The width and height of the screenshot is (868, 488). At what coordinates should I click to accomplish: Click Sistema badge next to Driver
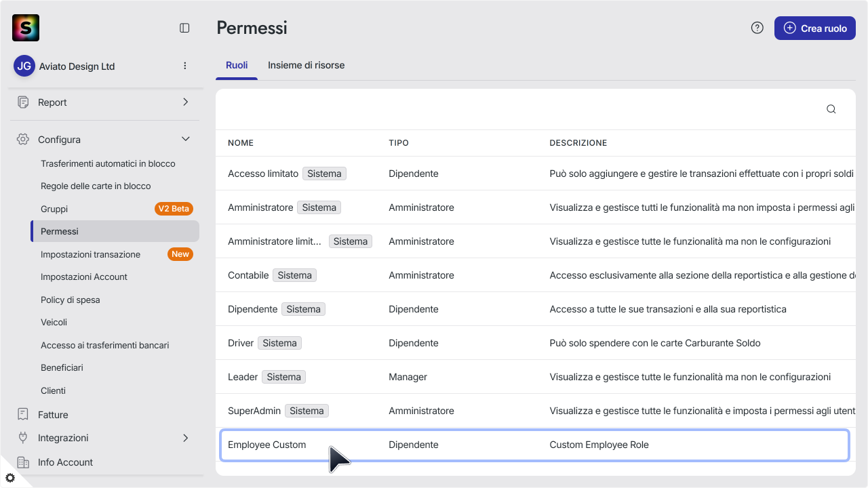279,343
